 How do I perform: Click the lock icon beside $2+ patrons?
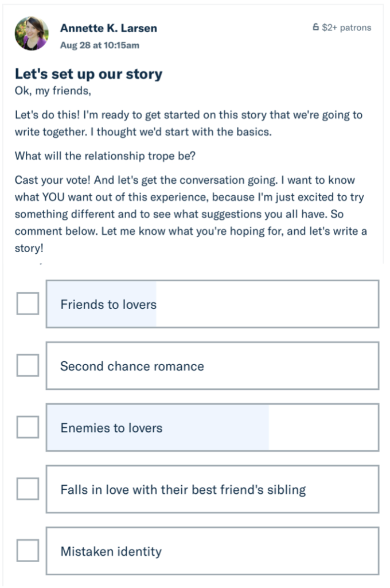click(x=315, y=27)
